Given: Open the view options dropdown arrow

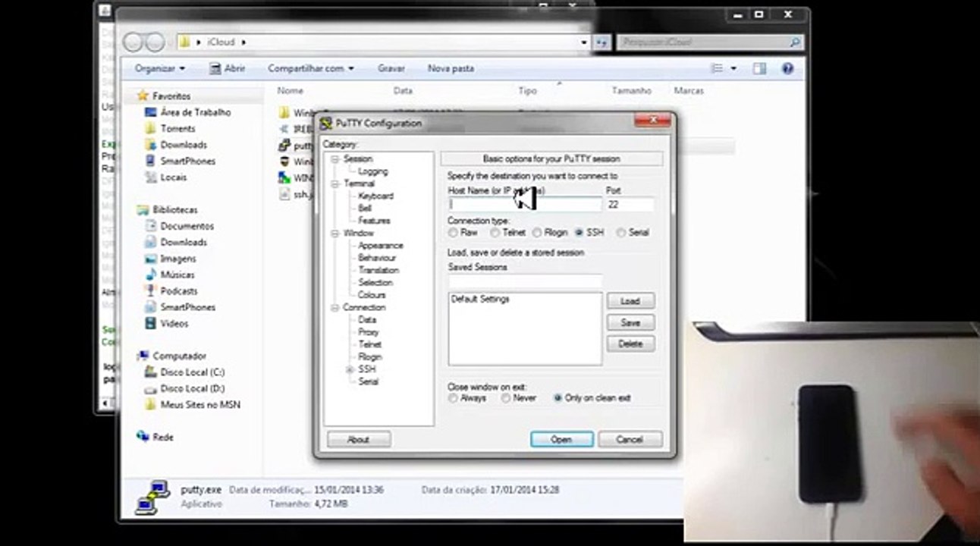Looking at the screenshot, I should (x=733, y=68).
